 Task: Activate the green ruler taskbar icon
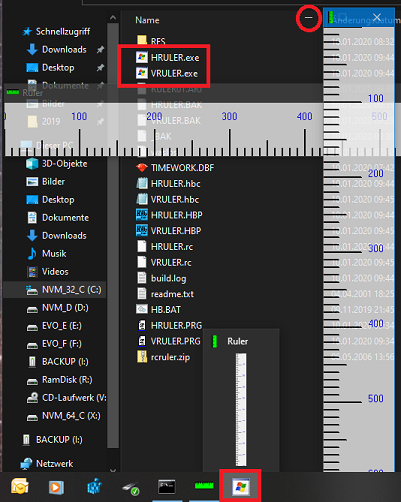204,486
